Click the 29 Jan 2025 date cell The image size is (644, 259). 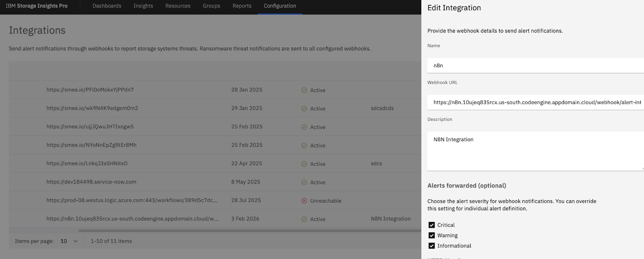[247, 108]
